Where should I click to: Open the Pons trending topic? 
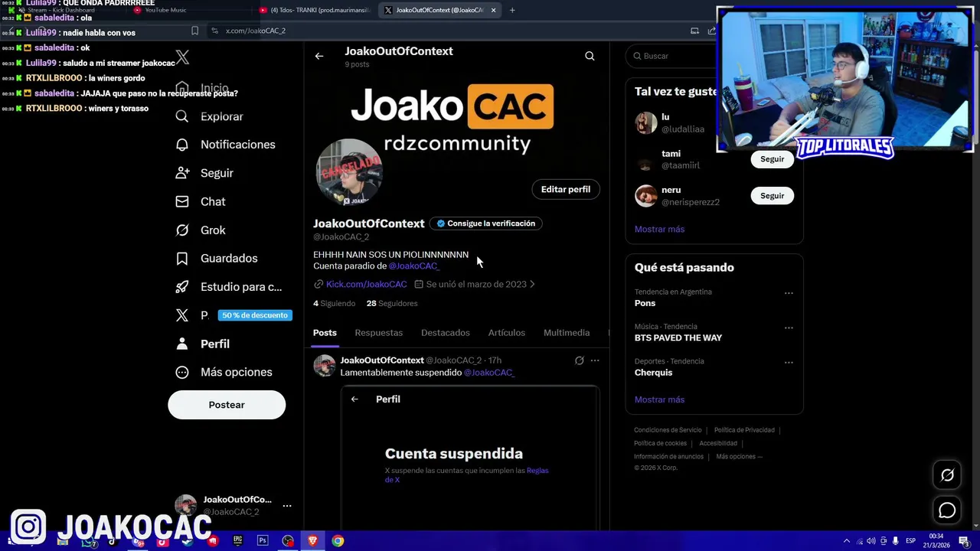pyautogui.click(x=645, y=303)
